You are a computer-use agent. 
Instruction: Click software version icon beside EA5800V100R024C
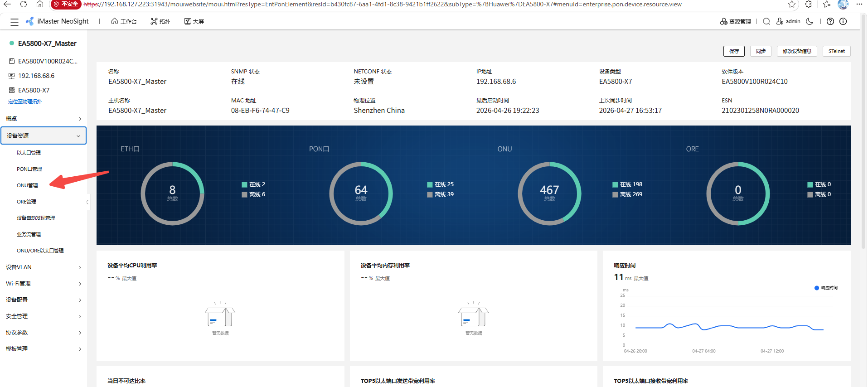click(x=12, y=61)
